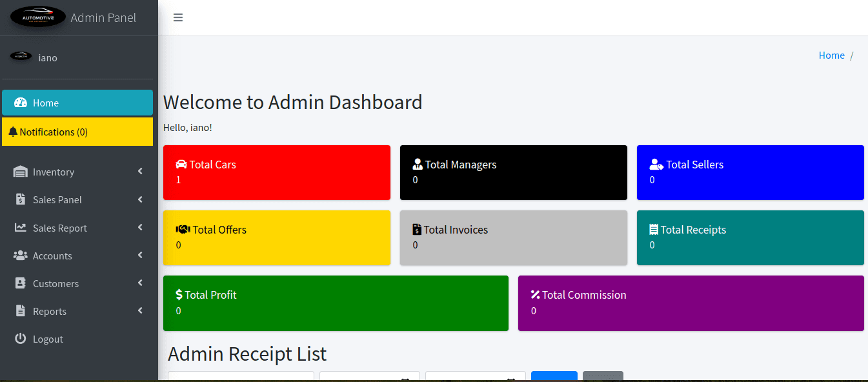Open the green Total Profit card
Image resolution: width=868 pixels, height=382 pixels.
(336, 303)
